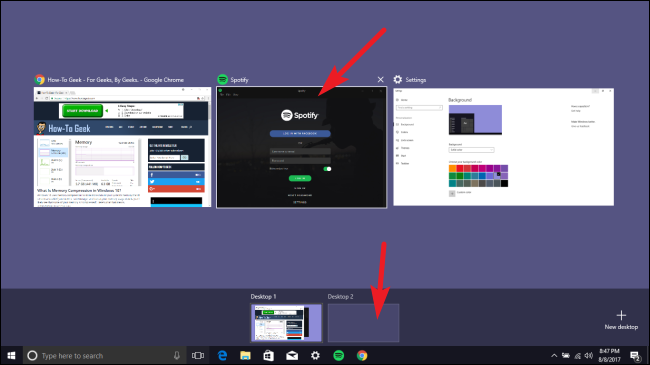Launch Microsoft Edge from the taskbar

pyautogui.click(x=222, y=355)
